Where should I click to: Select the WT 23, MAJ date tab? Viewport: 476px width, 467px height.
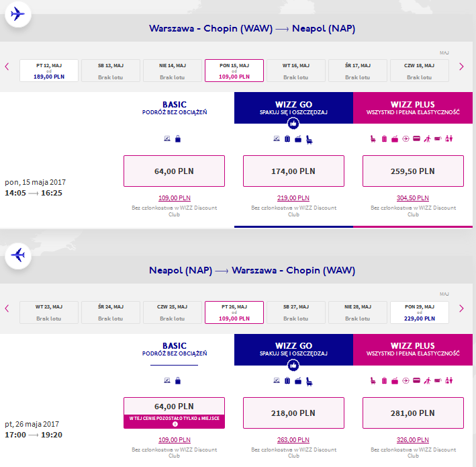(x=49, y=312)
